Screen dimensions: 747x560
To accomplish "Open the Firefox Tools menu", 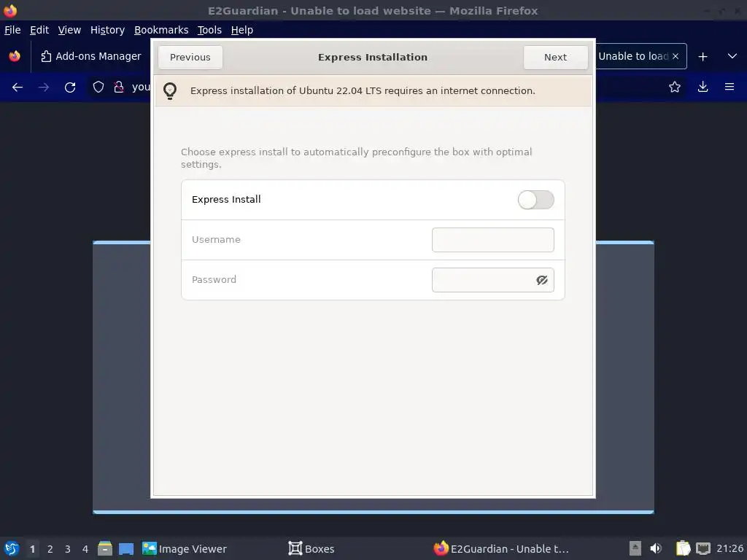I will [209, 30].
